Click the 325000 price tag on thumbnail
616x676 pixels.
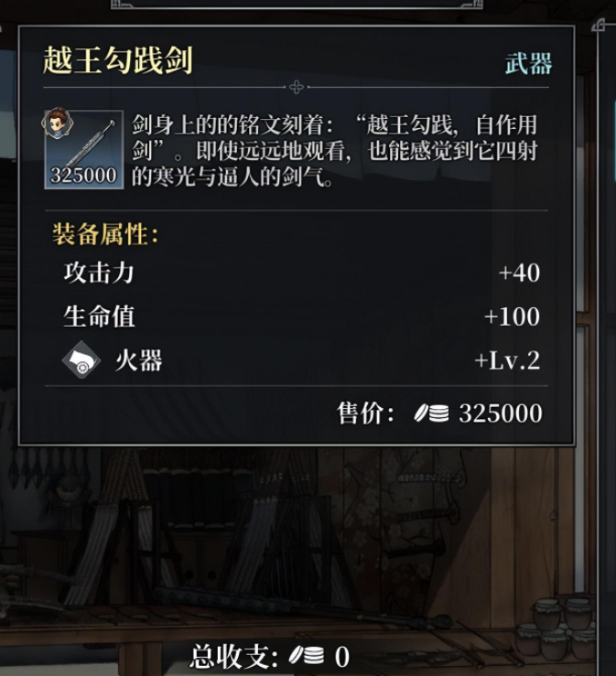click(83, 175)
